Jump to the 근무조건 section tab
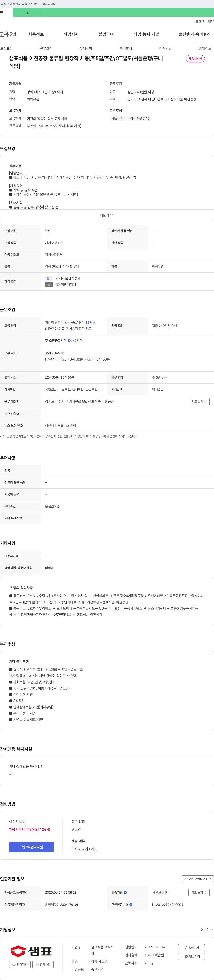Screen dimensions: 214x980 pos(46,49)
